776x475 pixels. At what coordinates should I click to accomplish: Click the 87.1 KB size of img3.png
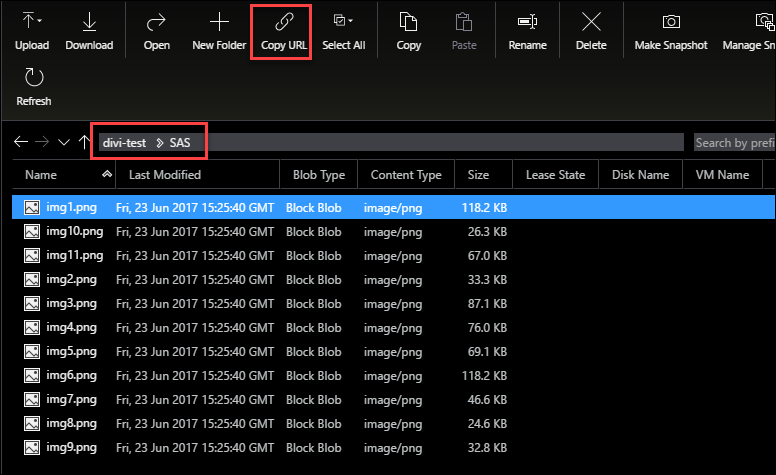point(487,303)
